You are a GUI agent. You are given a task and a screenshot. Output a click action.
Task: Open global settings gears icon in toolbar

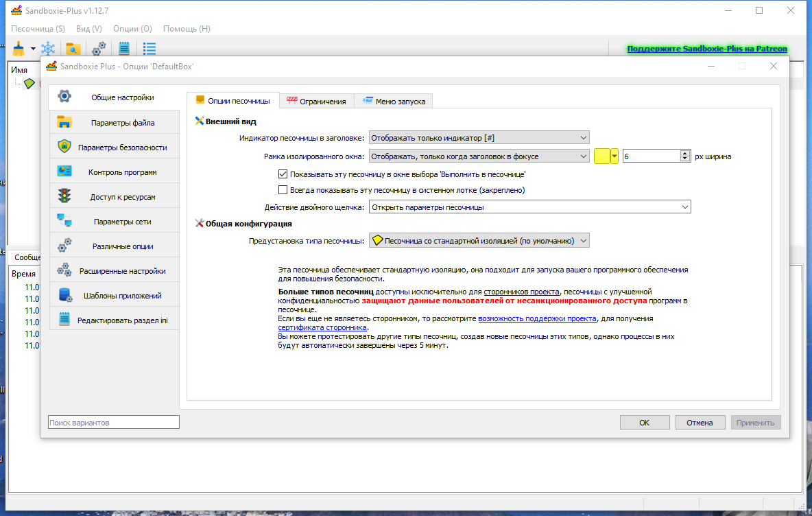pos(98,49)
